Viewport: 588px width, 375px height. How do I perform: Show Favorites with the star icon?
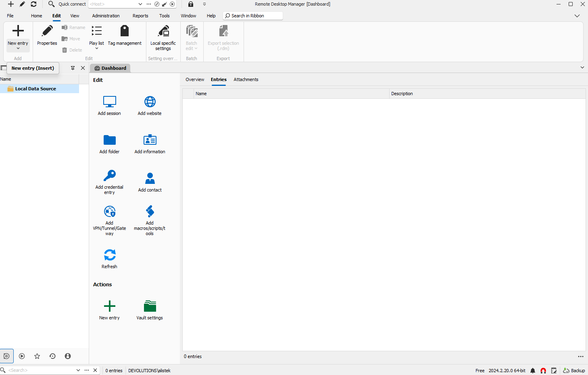point(37,356)
